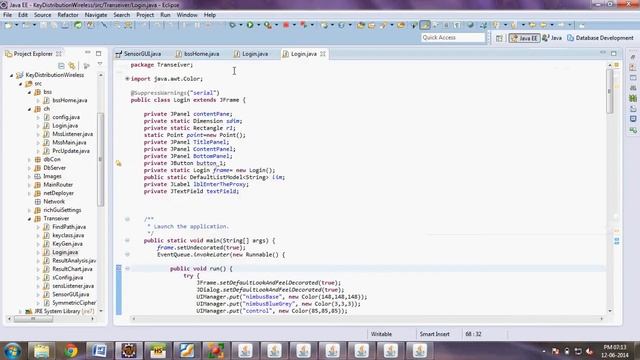Collapse the KeyDistributionWireless project node
Image resolution: width=640 pixels, height=360 pixels.
(x=11, y=75)
